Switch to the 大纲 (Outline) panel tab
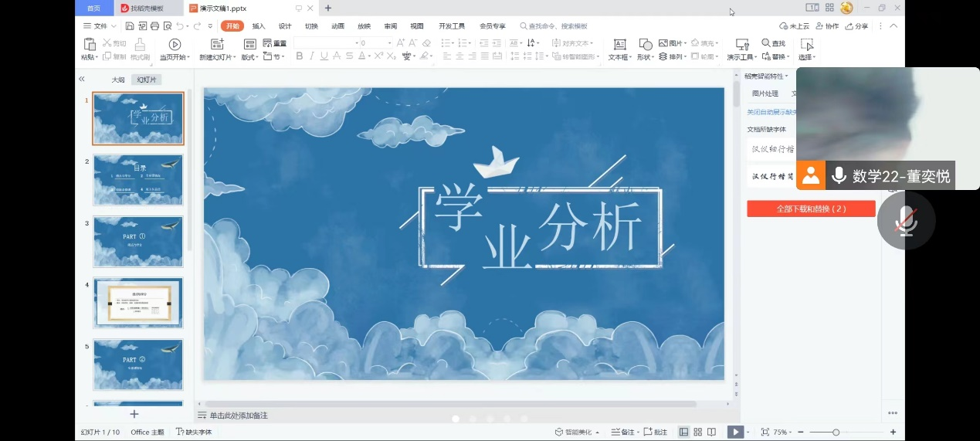Viewport: 980px width, 441px height. (117, 80)
